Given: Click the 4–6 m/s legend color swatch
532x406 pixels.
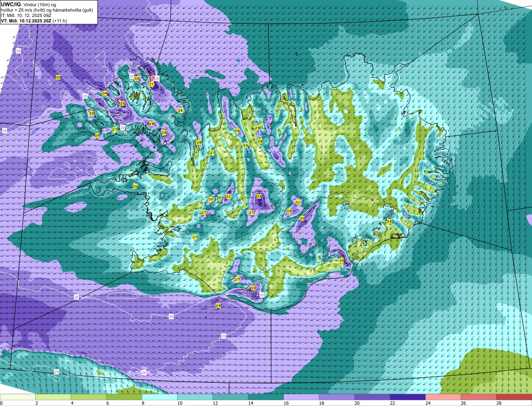Looking at the screenshot, I should 89,397.
